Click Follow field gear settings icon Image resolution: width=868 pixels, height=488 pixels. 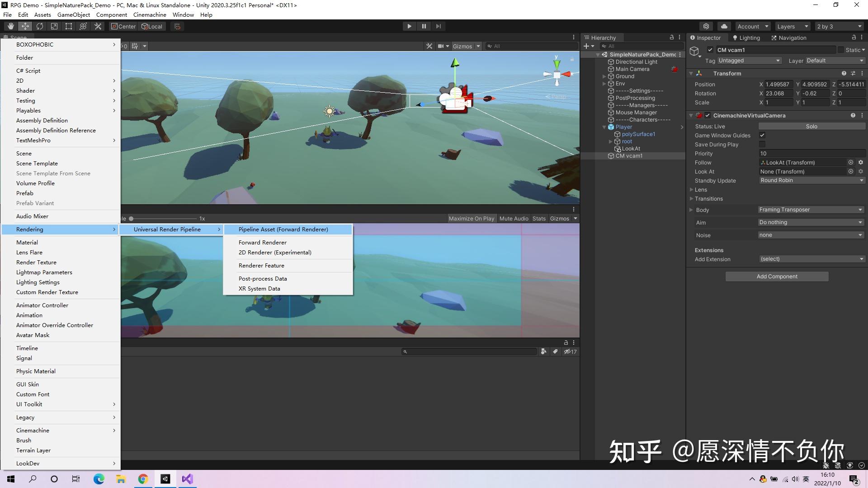pos(861,162)
